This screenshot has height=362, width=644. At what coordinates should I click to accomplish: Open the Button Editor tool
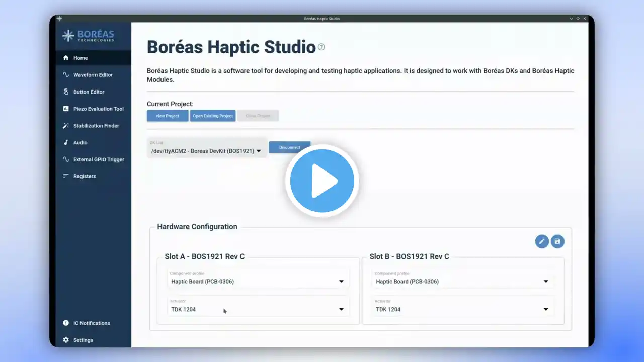pos(94,92)
